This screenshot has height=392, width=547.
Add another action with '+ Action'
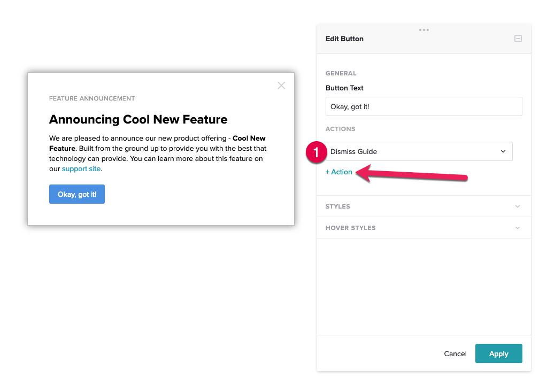[339, 172]
